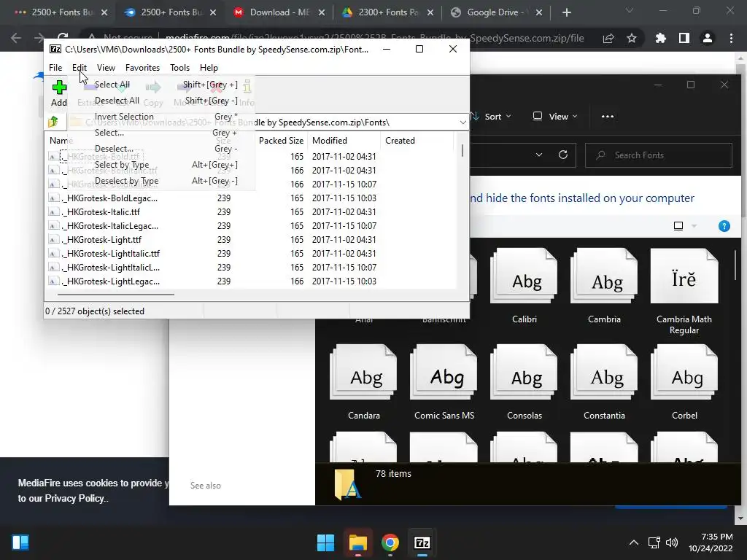747x560 pixels.
Task: Switch to the 2300+ Fonts Pa Chrome tab
Action: (x=388, y=12)
